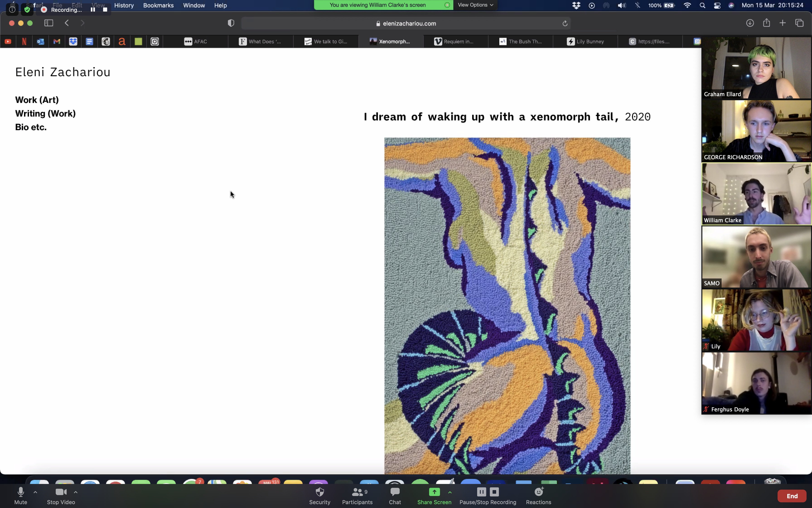The image size is (812, 508).
Task: Open the View Options dropdown
Action: click(x=475, y=5)
